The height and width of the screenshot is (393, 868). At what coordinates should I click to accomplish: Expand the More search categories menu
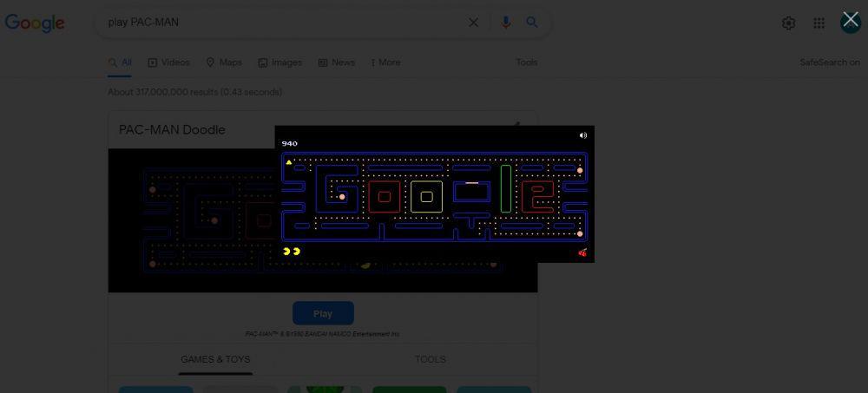pyautogui.click(x=386, y=62)
